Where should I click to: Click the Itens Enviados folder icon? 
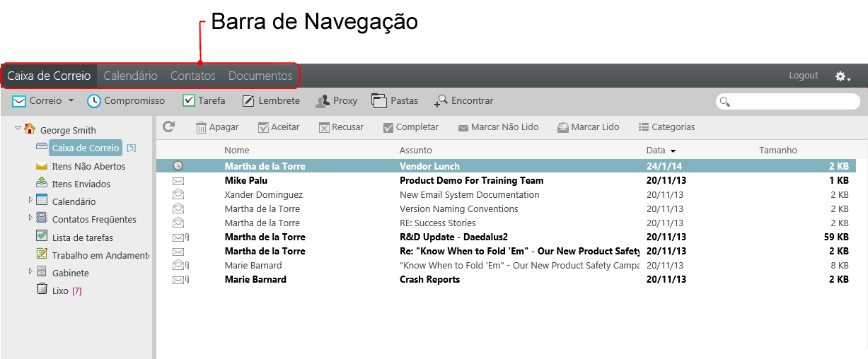click(x=42, y=183)
